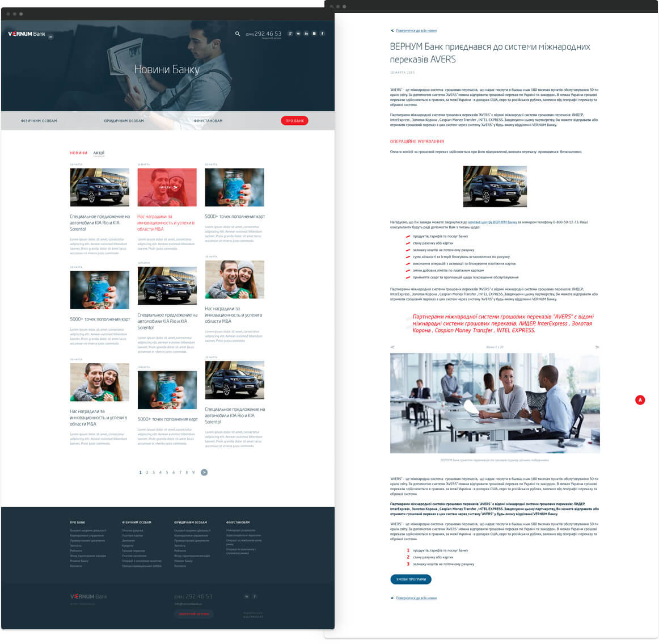Click the red ОПЕРАЦІЙНЕ УПРАВЛІННЯ heading
Image resolution: width=659 pixels, height=644 pixels.
(417, 142)
